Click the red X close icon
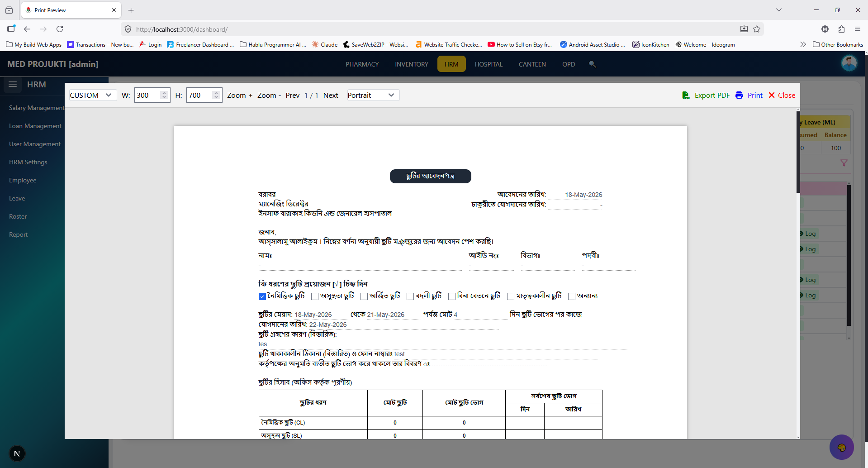The height and width of the screenshot is (468, 868). point(772,95)
